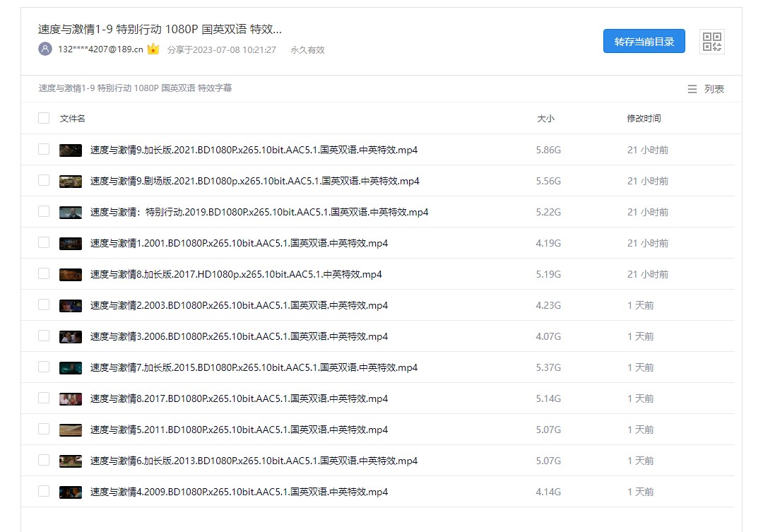Open file name 速度与激情：特别行动.2019.BD1080P mp4
The image size is (763, 532).
click(259, 212)
